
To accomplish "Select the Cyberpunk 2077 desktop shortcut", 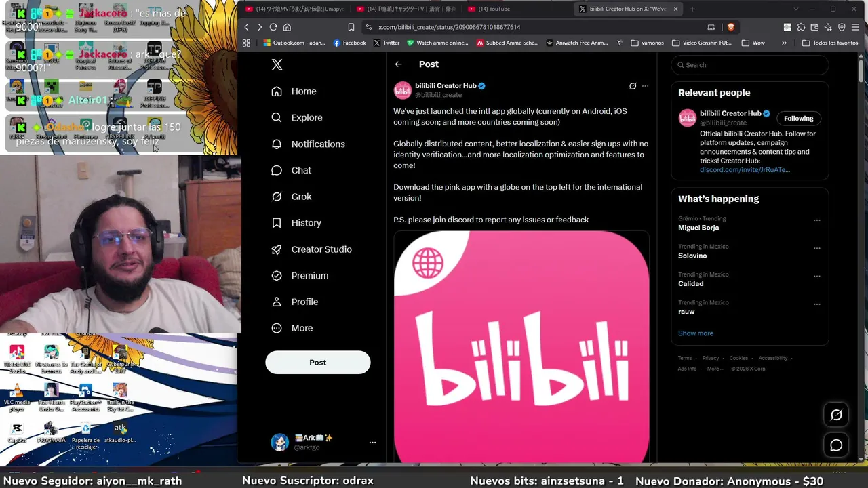I will point(121,359).
